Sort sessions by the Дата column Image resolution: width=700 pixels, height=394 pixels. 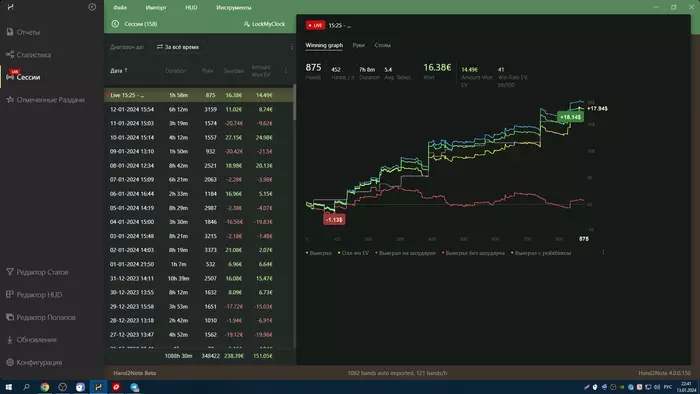pyautogui.click(x=119, y=71)
